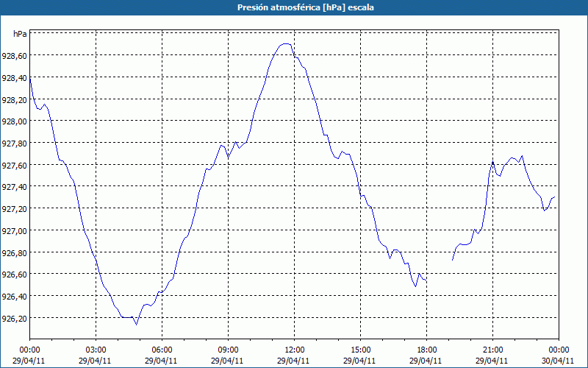588x368 pixels.
Task: Click the 29/04/11 date under 03:00
Action: [x=95, y=361]
